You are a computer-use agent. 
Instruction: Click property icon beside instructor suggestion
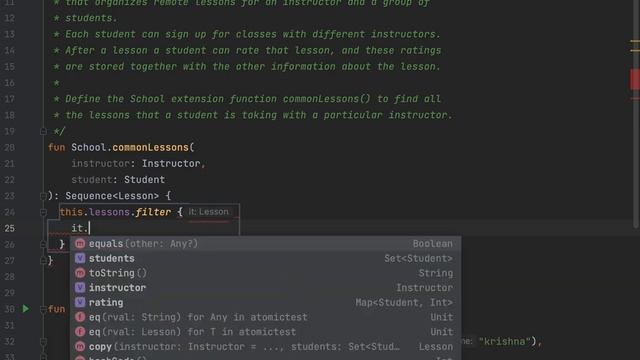coord(80,288)
